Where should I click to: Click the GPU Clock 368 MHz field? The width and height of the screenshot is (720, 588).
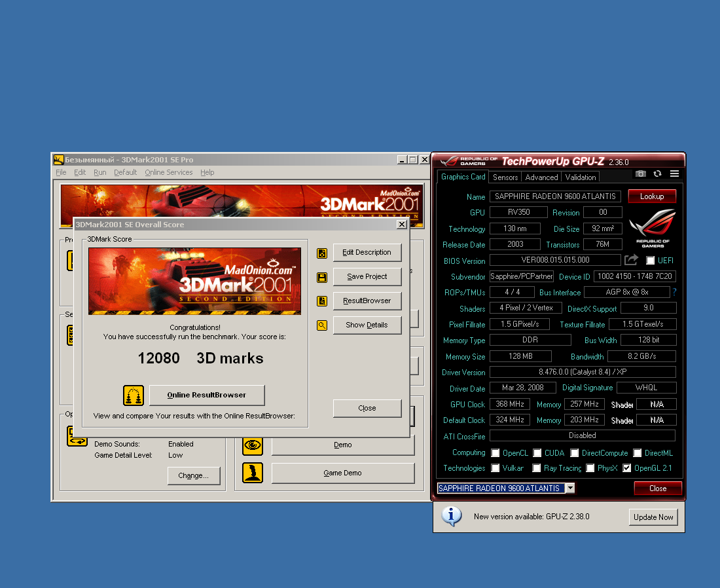click(510, 404)
